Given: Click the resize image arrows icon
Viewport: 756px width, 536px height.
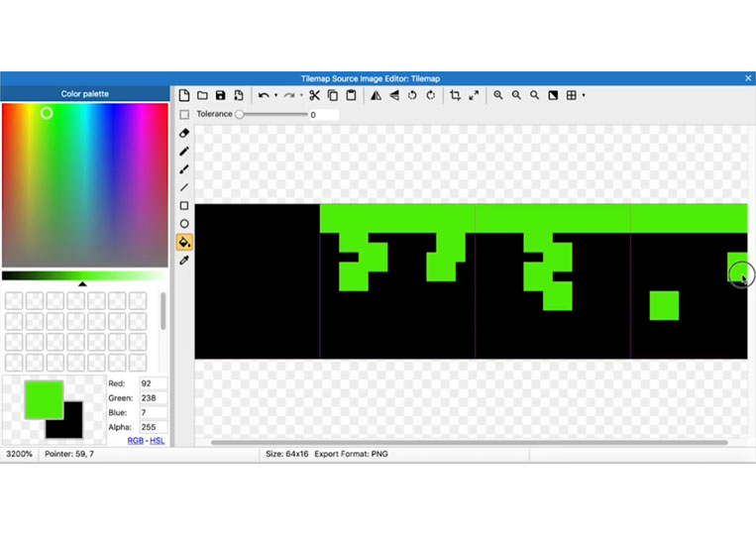Looking at the screenshot, I should 474,95.
